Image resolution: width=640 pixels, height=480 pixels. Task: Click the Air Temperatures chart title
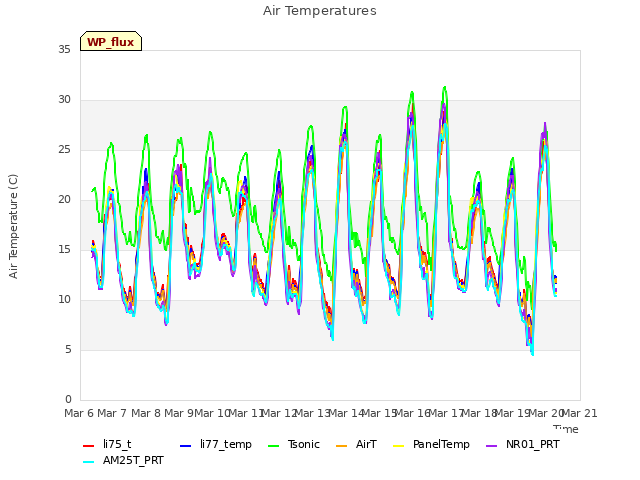[320, 11]
